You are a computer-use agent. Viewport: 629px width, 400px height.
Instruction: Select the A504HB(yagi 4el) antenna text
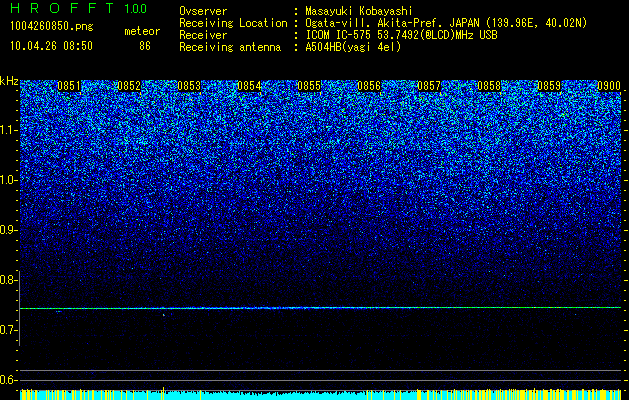click(353, 47)
